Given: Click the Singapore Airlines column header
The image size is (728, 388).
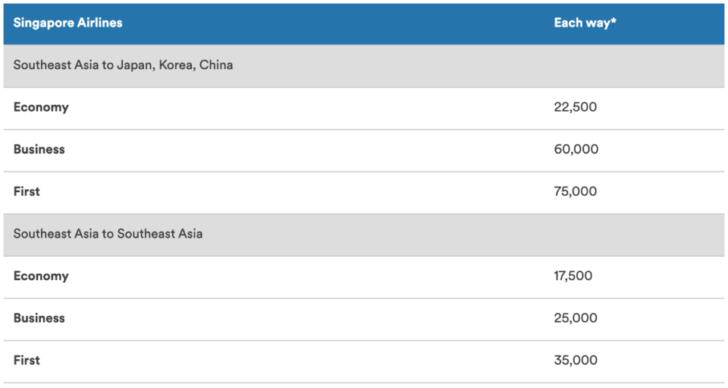Looking at the screenshot, I should click(x=68, y=23).
